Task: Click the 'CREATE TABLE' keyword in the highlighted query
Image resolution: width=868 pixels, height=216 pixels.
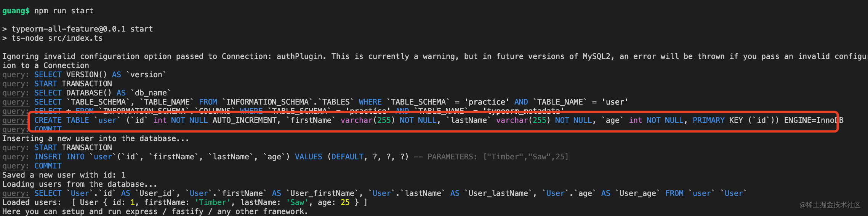Action: tap(61, 120)
